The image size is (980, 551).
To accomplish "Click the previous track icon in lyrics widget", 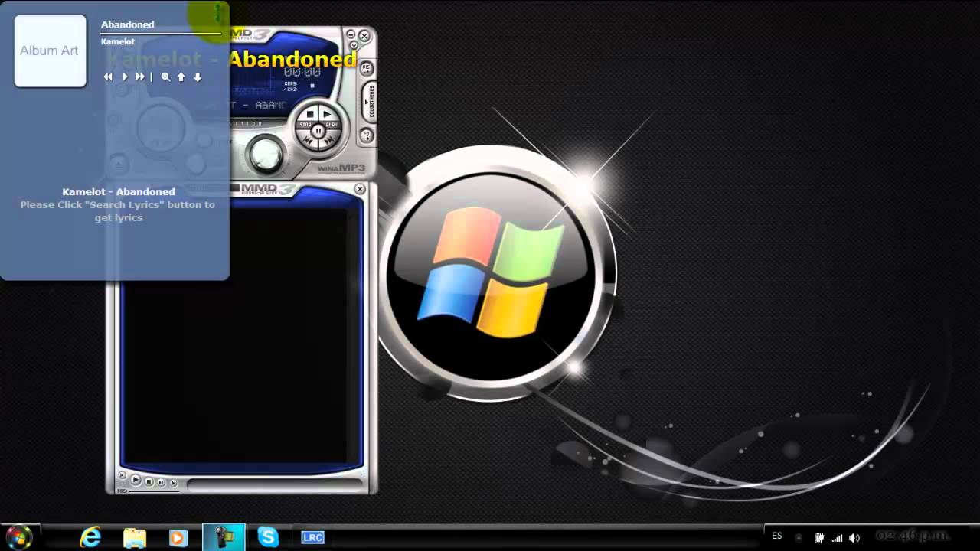I will pos(108,77).
